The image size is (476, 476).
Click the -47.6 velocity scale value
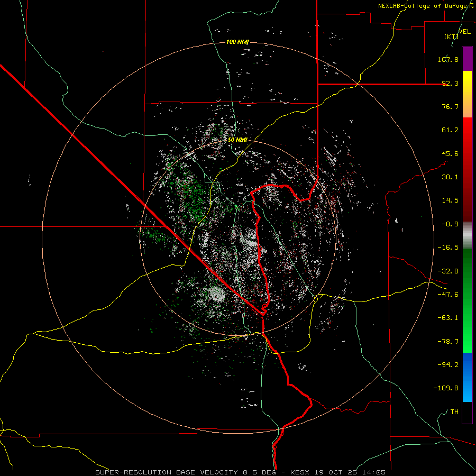(448, 295)
